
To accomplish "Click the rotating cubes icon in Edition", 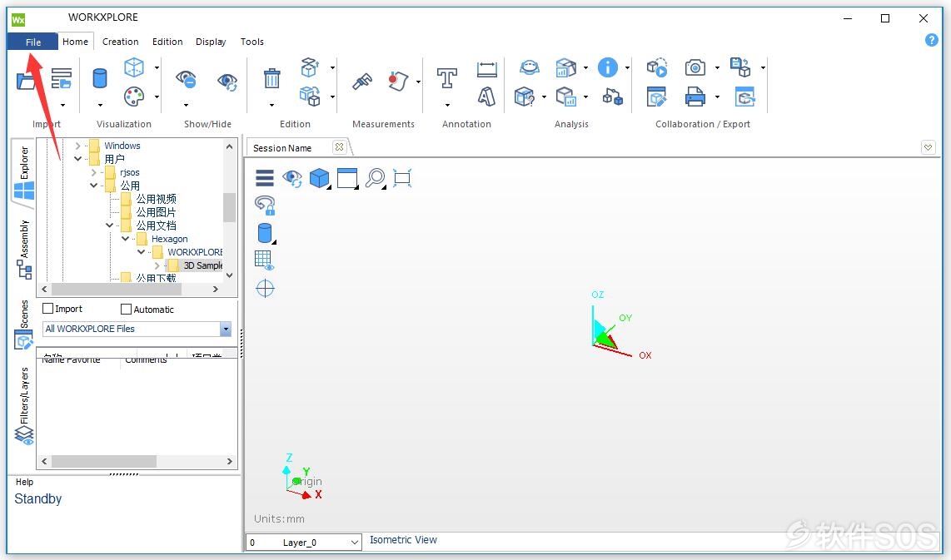I will point(310,96).
